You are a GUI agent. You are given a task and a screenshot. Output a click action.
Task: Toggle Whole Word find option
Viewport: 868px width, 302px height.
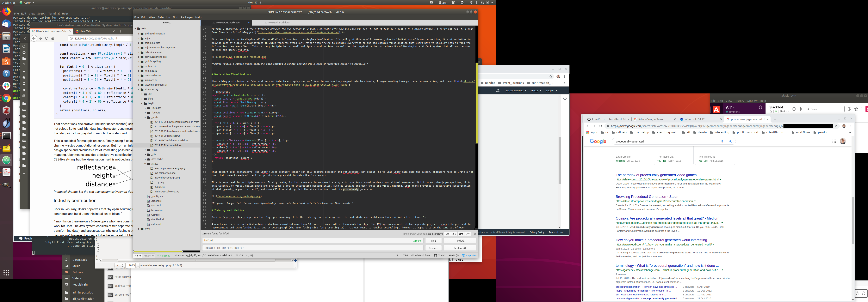468,234
